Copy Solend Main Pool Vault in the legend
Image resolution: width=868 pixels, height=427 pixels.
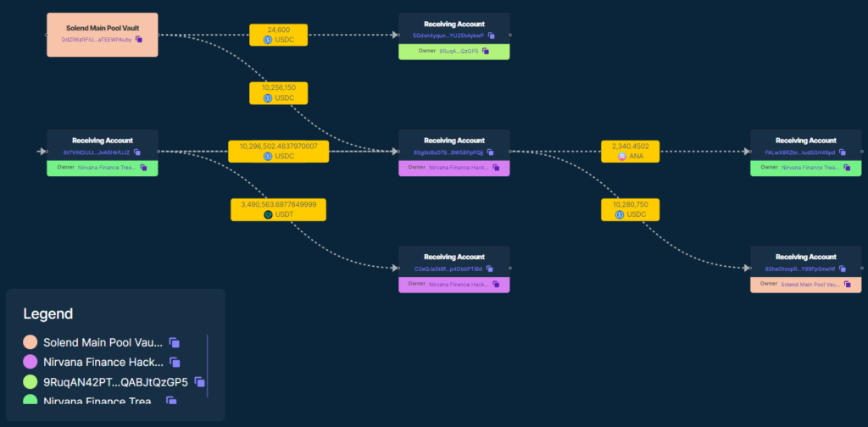tap(174, 342)
